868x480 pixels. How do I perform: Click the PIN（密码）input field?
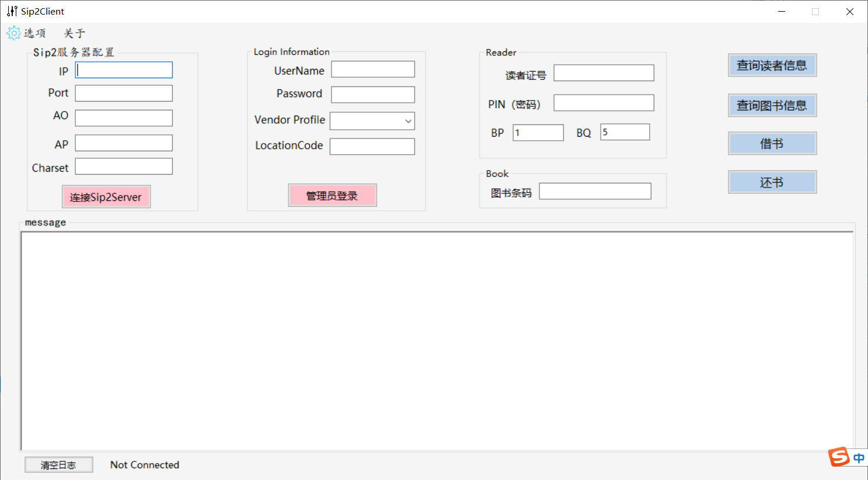click(604, 102)
